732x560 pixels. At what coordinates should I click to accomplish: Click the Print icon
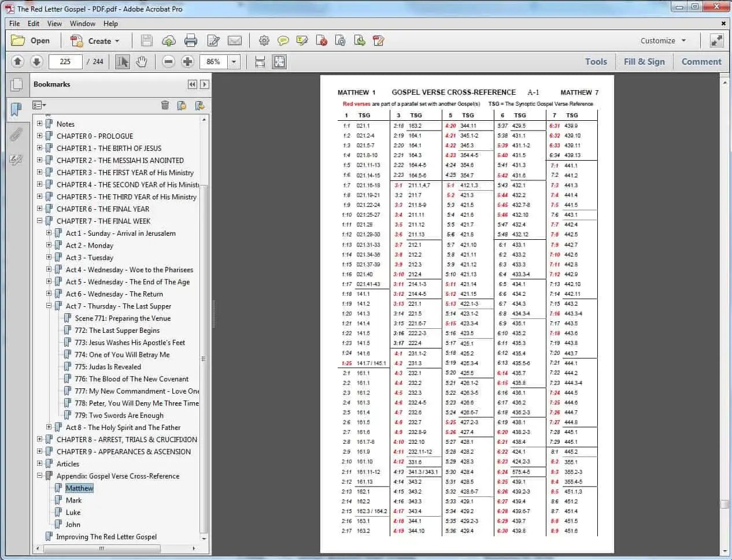[191, 40]
